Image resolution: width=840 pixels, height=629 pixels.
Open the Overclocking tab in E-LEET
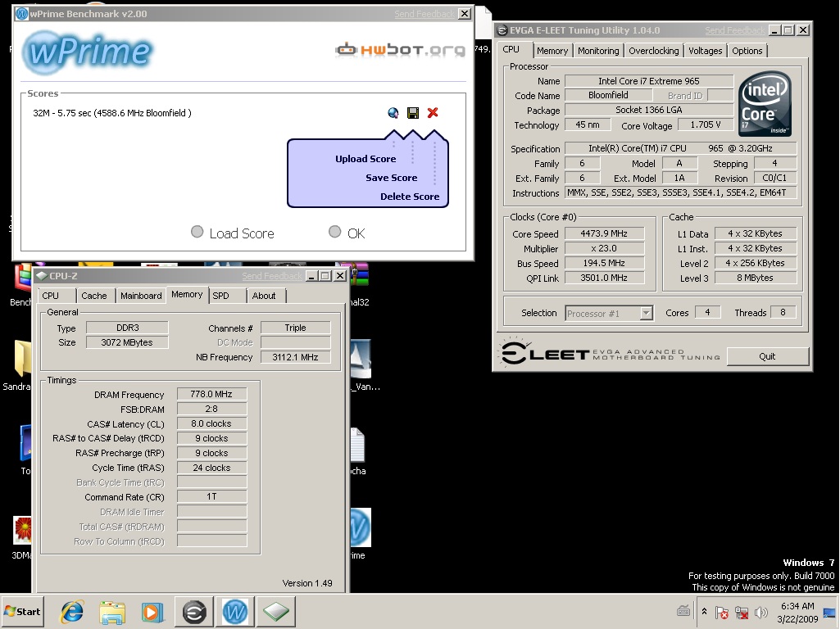(x=654, y=50)
